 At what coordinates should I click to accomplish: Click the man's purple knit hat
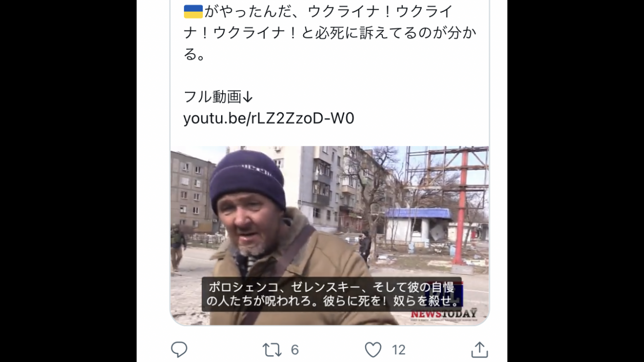(248, 178)
